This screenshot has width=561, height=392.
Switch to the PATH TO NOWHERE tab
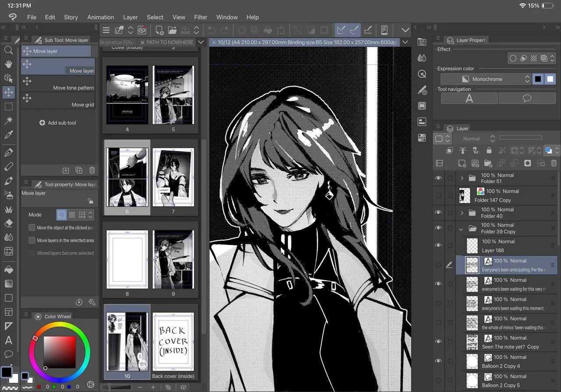tap(170, 42)
